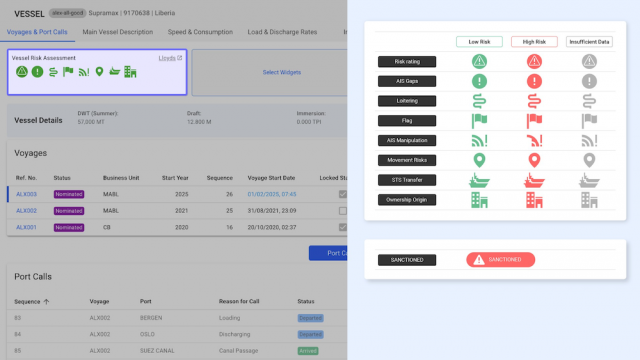Click the grey Ownership Origin building legend icon

589,200
